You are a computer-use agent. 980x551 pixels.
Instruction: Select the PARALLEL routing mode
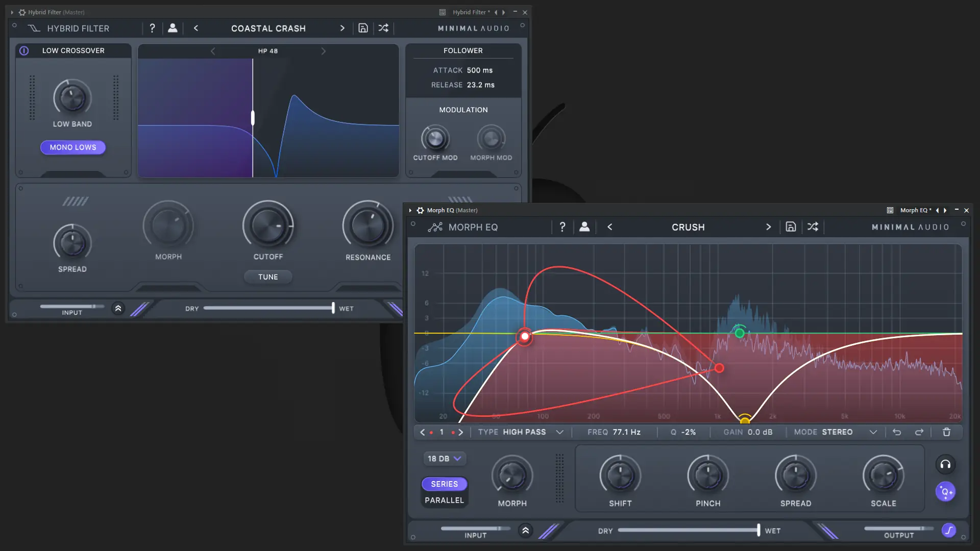pyautogui.click(x=444, y=500)
